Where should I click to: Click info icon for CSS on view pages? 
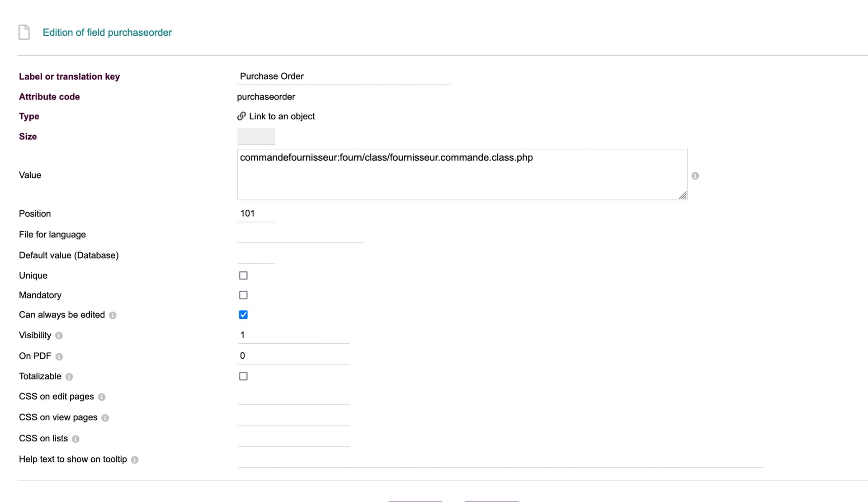click(105, 418)
